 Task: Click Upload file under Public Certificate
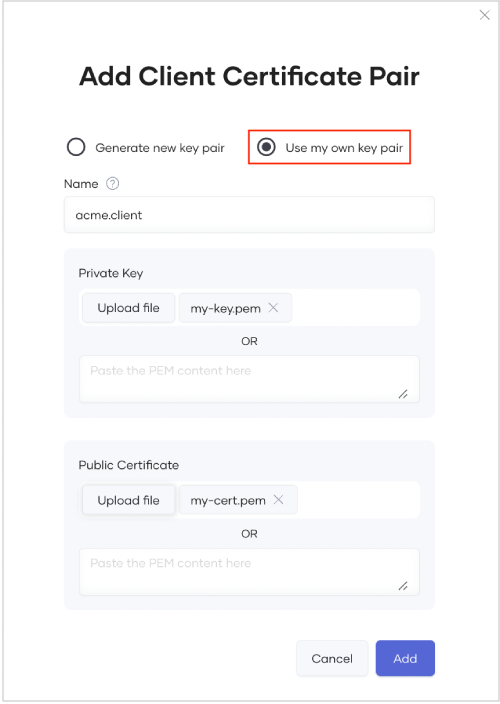(128, 500)
